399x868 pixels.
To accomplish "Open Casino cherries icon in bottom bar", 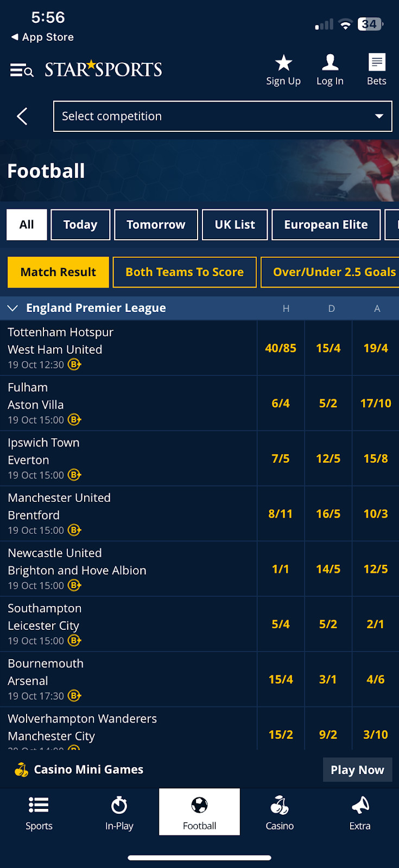I will [x=280, y=806].
